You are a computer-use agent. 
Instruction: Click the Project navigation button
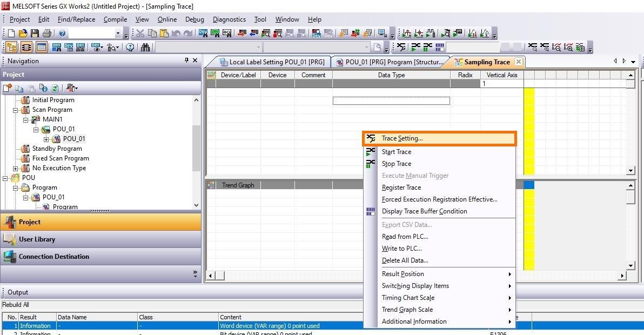tap(100, 222)
